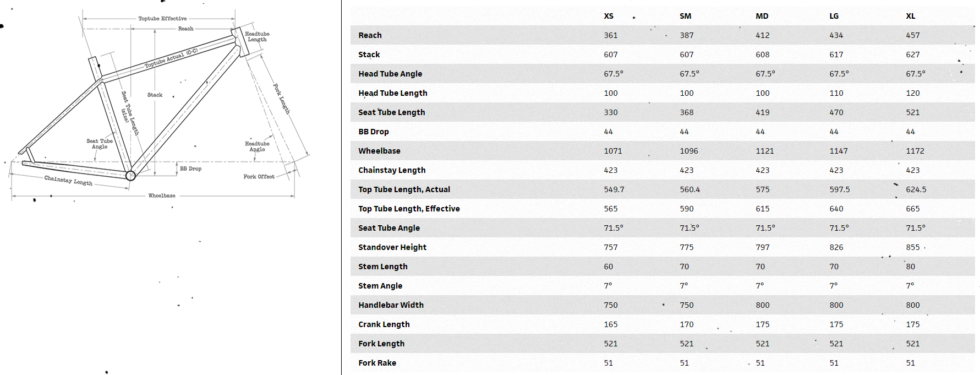Click the XS size column header
980x375 pixels.
tap(609, 16)
